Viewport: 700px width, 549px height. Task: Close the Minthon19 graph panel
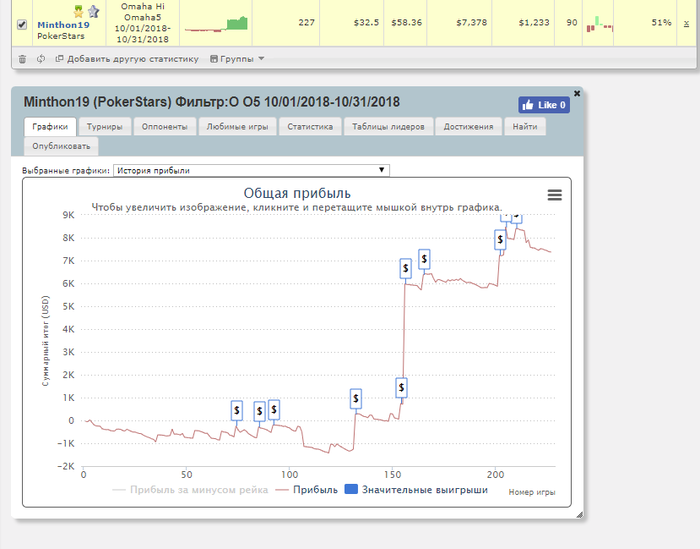(x=577, y=93)
